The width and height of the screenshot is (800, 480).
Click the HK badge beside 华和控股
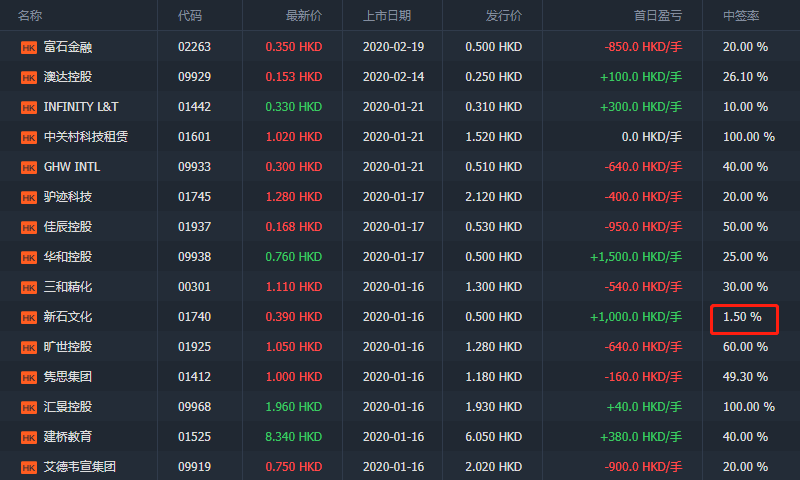point(29,258)
